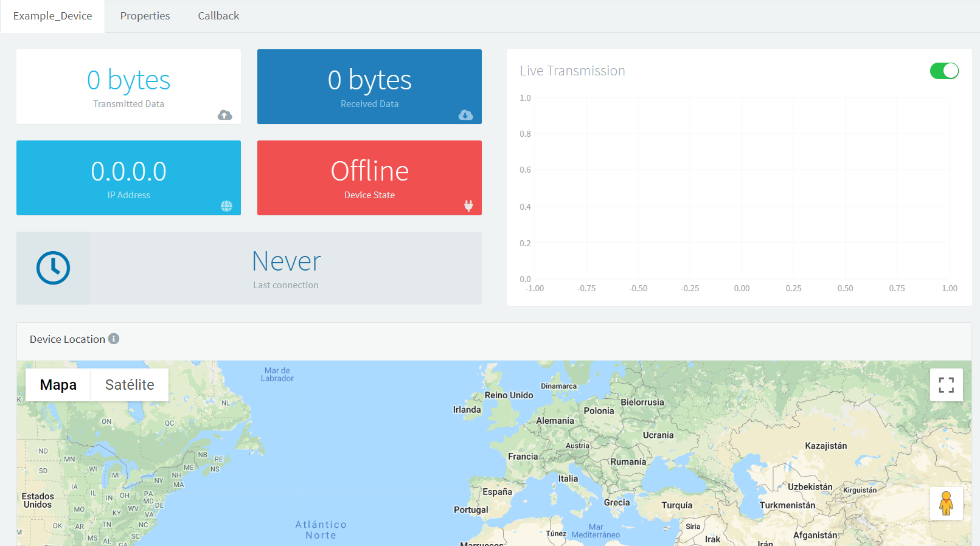Select the Example_Device tab
The width and height of the screenshot is (980, 546).
point(53,16)
